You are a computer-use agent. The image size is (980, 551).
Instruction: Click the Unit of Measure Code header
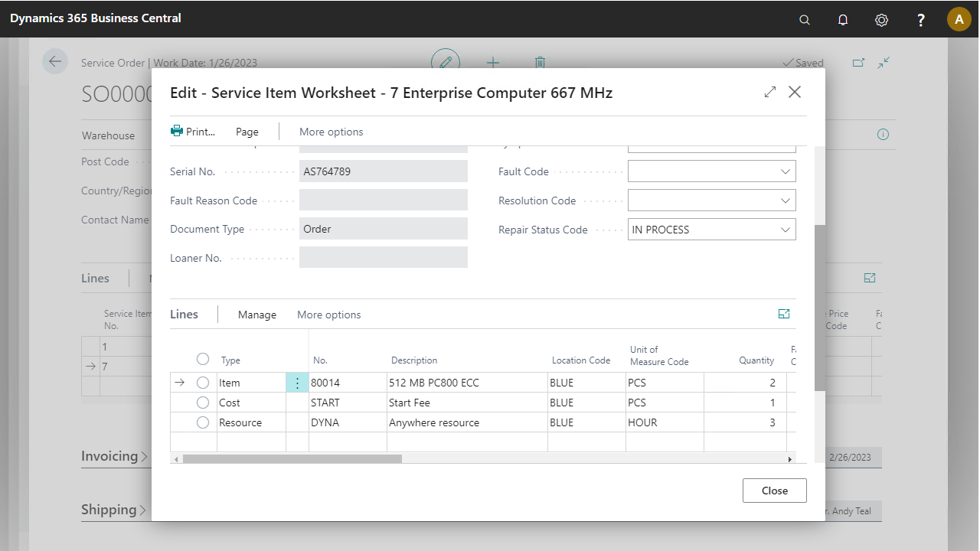(x=659, y=356)
